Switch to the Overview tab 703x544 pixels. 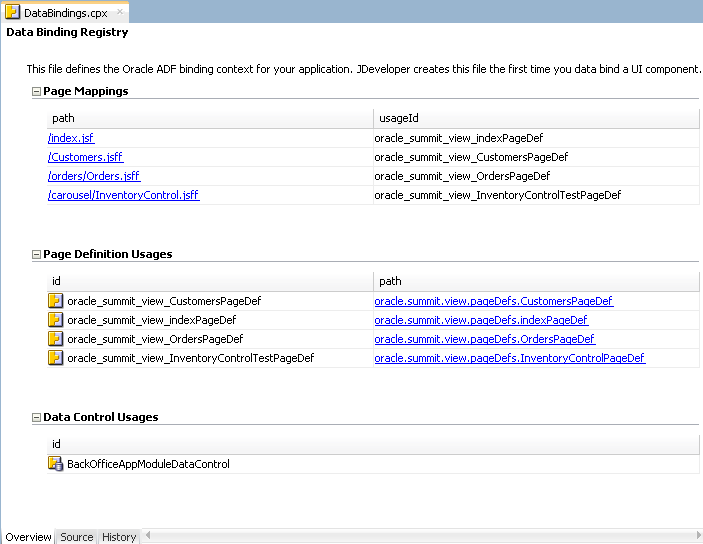(28, 537)
